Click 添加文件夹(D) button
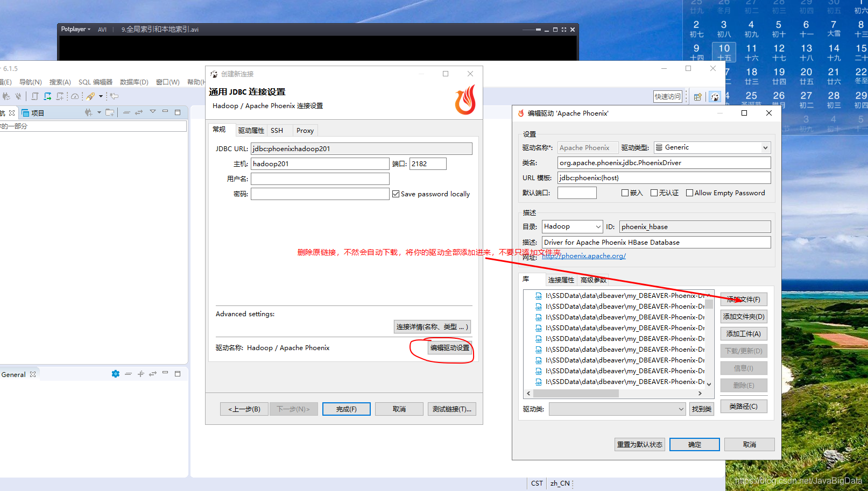868x491 pixels. [x=744, y=317]
